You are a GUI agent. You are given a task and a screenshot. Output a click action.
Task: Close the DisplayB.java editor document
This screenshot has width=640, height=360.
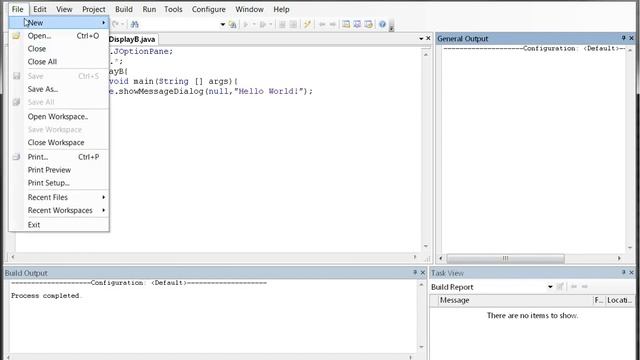point(428,38)
